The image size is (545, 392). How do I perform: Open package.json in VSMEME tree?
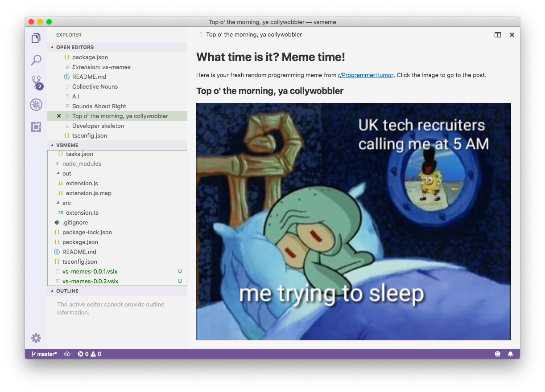[117, 242]
